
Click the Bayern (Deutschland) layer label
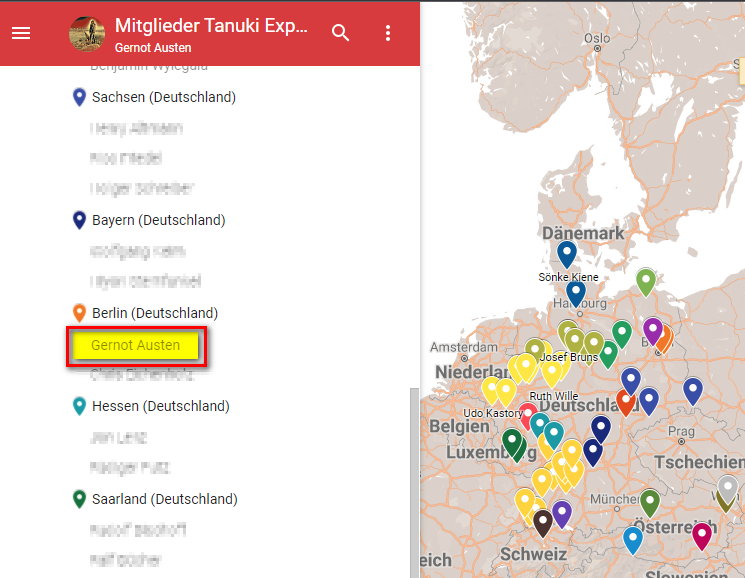pos(159,220)
